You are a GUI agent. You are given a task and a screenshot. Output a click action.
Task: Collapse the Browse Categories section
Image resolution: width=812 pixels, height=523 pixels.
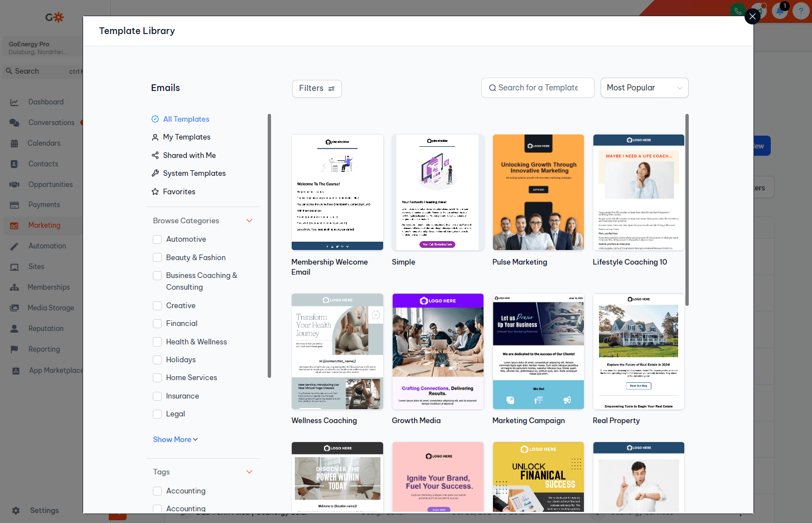pos(249,220)
